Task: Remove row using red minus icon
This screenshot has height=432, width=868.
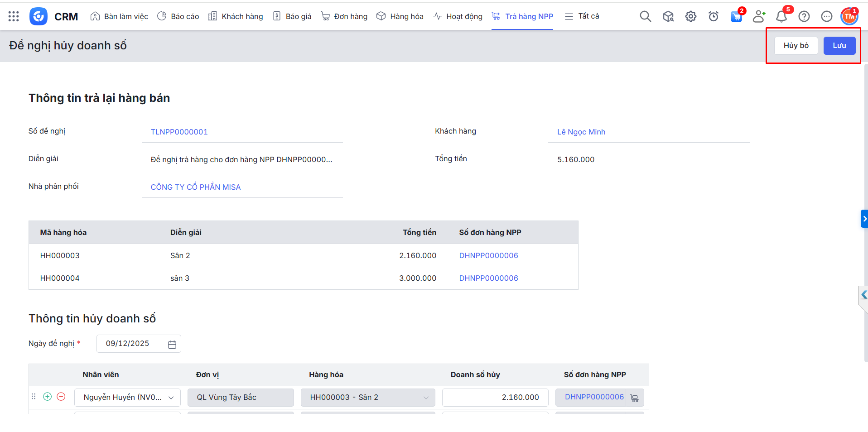Action: click(61, 397)
